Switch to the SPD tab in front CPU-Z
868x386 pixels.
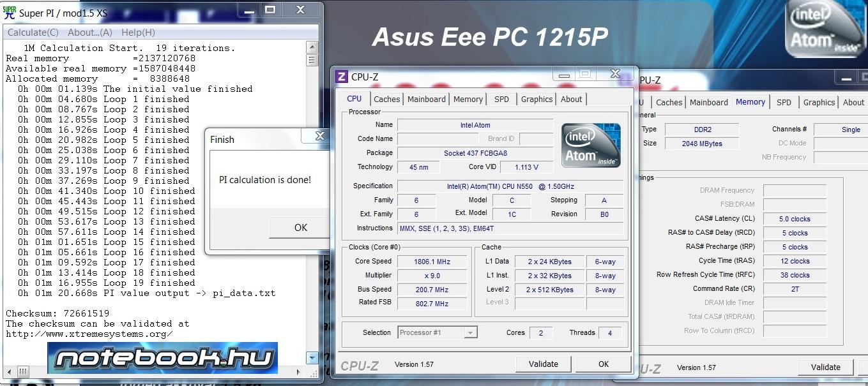(x=502, y=99)
